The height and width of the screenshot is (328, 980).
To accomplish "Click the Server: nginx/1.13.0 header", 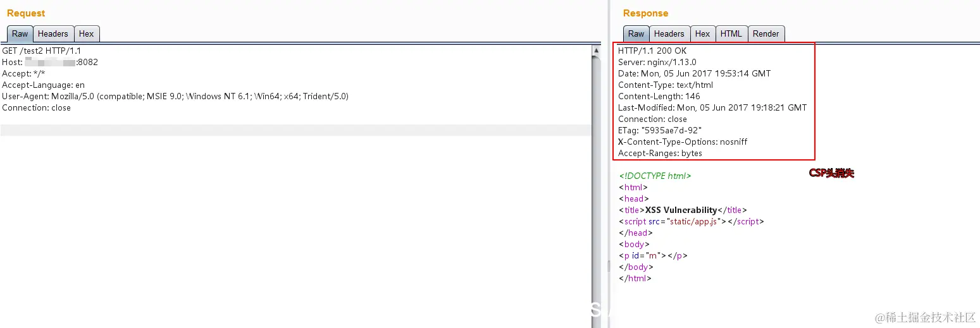I will click(x=657, y=62).
